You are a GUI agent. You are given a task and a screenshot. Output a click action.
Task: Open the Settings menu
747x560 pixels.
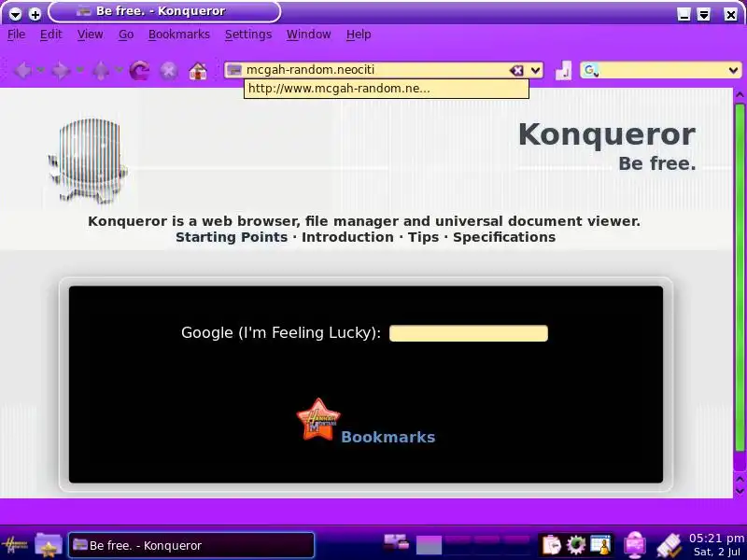click(x=248, y=35)
